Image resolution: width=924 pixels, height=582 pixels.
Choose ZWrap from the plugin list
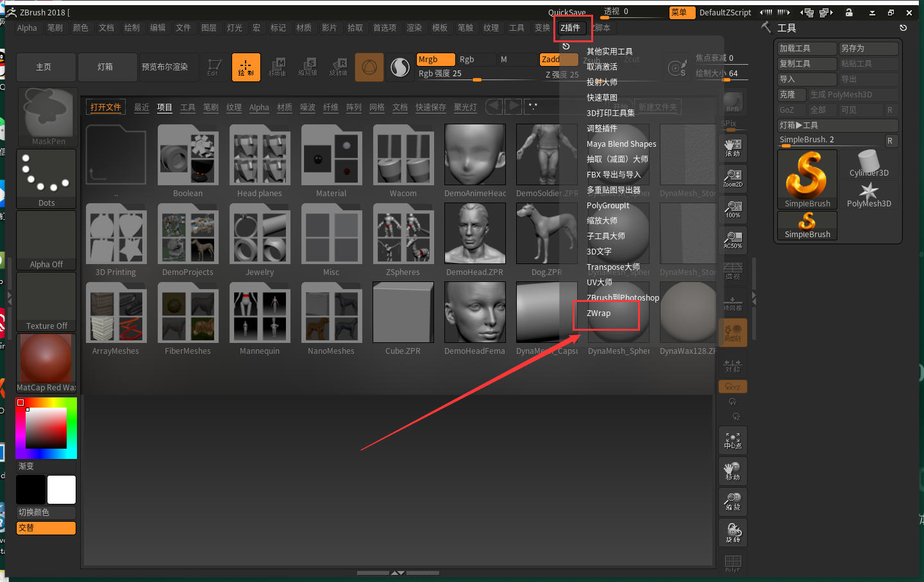tap(599, 313)
